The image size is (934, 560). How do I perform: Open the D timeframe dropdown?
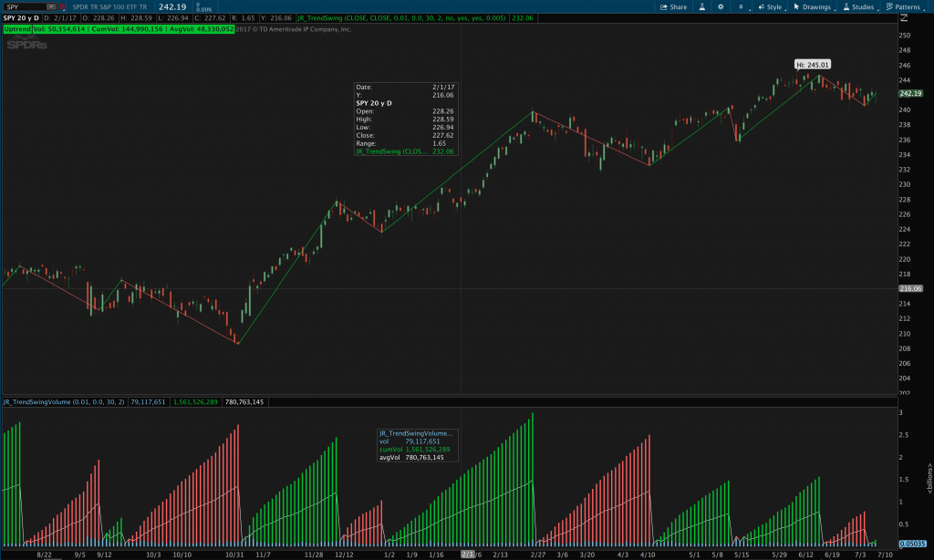point(37,16)
